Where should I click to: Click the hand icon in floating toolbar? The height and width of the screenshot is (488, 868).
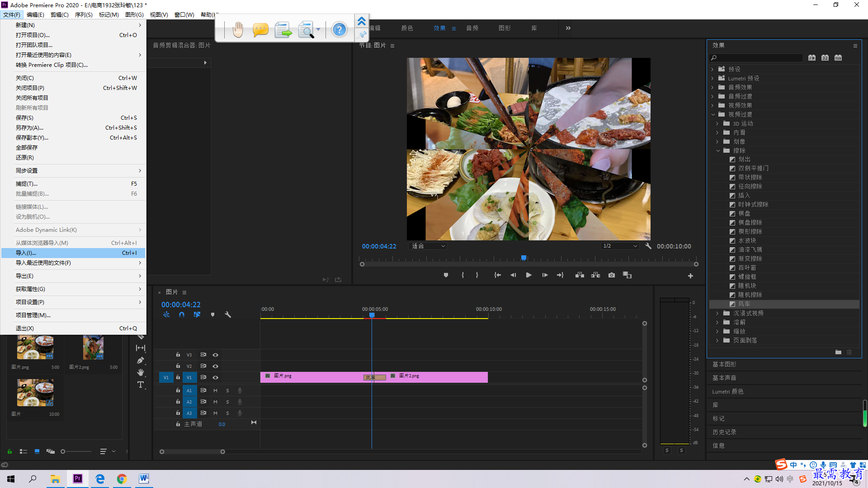point(238,30)
